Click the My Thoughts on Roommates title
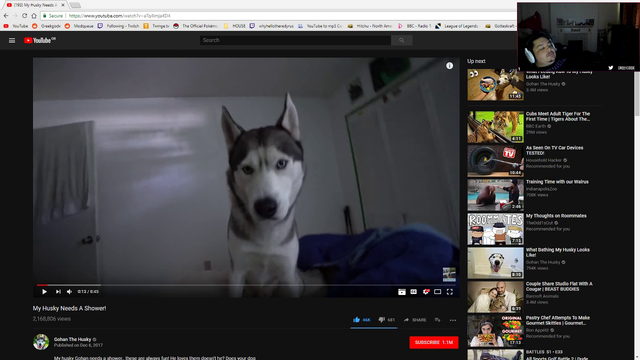This screenshot has width=640, height=360. tap(556, 216)
